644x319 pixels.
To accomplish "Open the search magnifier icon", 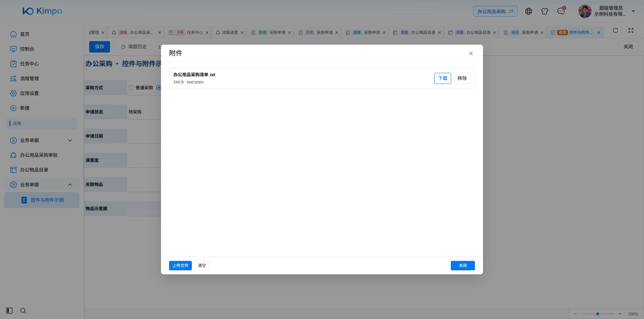I will pyautogui.click(x=23, y=311).
